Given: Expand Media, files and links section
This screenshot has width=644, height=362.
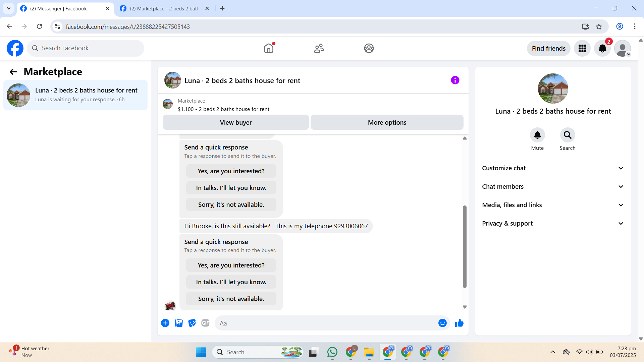Looking at the screenshot, I should pos(553,205).
